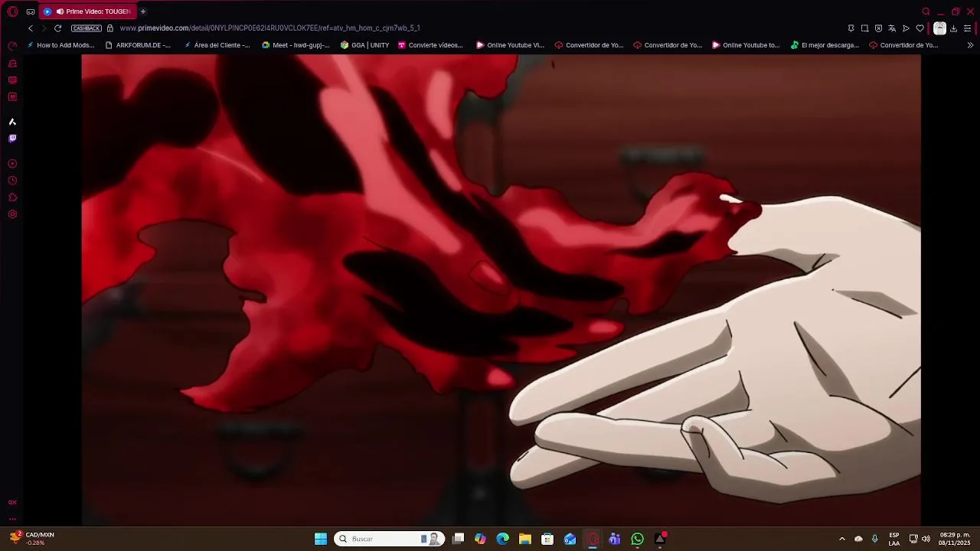The height and width of the screenshot is (551, 980).
Task: Open the clock showing 08:29 p. m.
Action: pyautogui.click(x=955, y=539)
